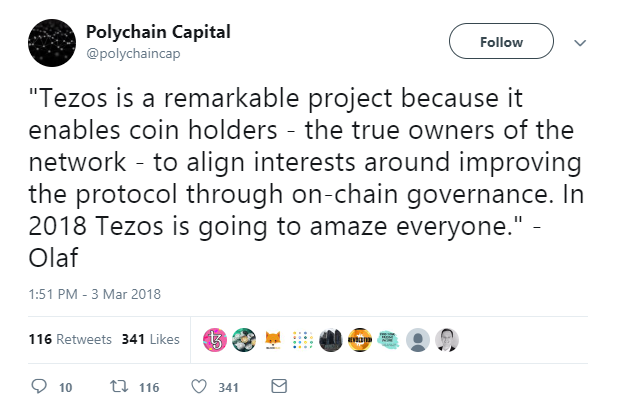The height and width of the screenshot is (413, 617).
Task: Click the orange Revolution liker avatar
Action: tap(360, 339)
